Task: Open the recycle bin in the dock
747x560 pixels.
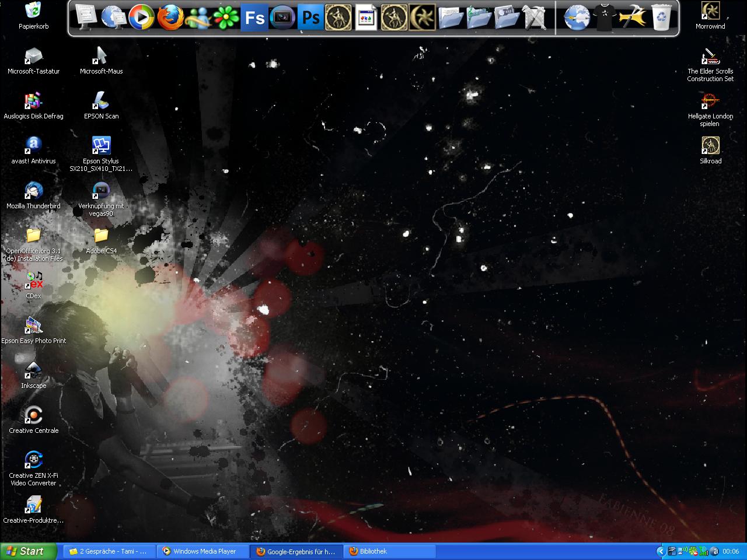Action: pyautogui.click(x=661, y=17)
